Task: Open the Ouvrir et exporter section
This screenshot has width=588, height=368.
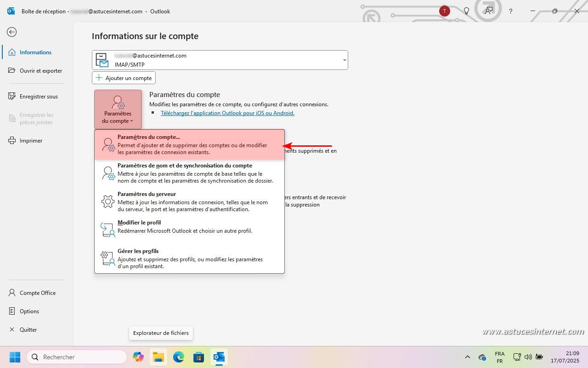Action: 36,70
